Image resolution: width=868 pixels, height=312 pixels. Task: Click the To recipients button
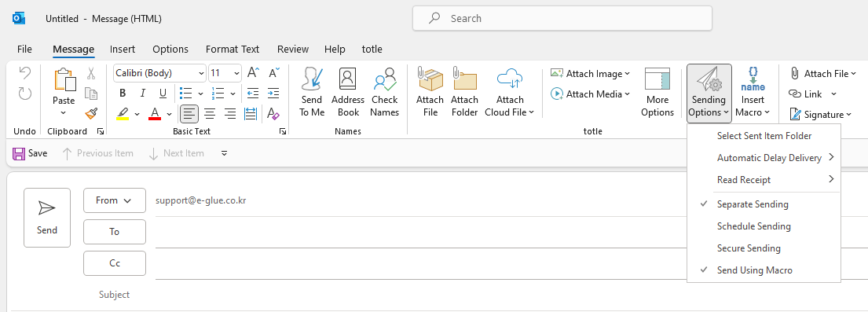click(115, 232)
